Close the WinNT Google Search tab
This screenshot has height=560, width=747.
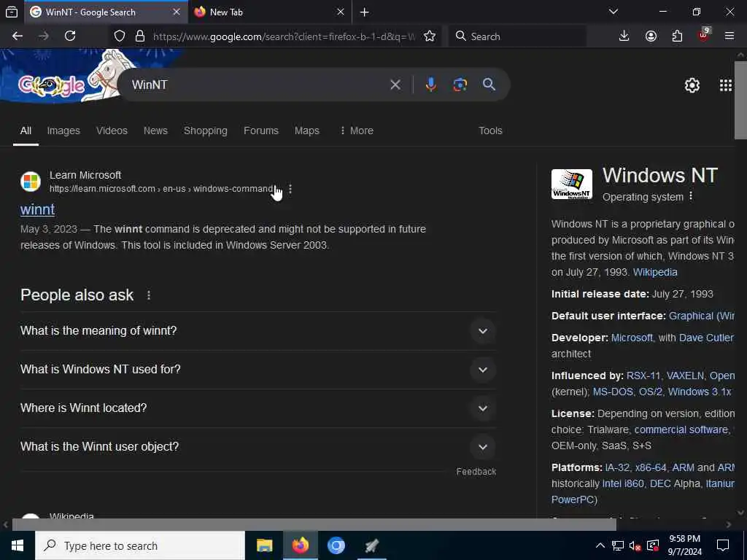[177, 12]
